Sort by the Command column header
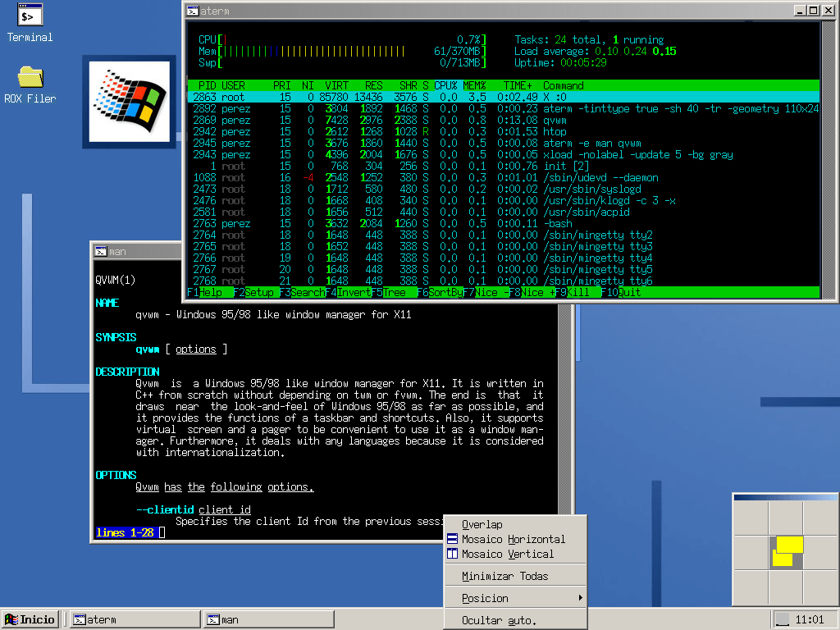The height and width of the screenshot is (630, 840). click(563, 85)
